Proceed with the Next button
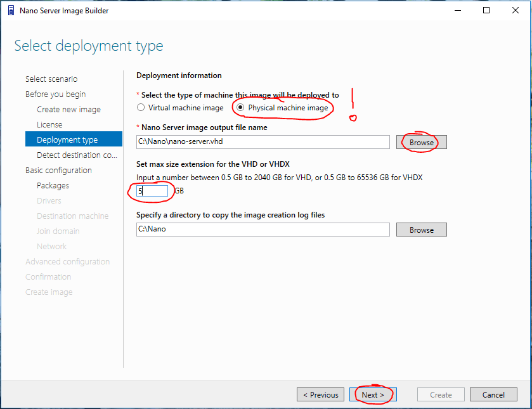This screenshot has width=532, height=409. click(373, 395)
